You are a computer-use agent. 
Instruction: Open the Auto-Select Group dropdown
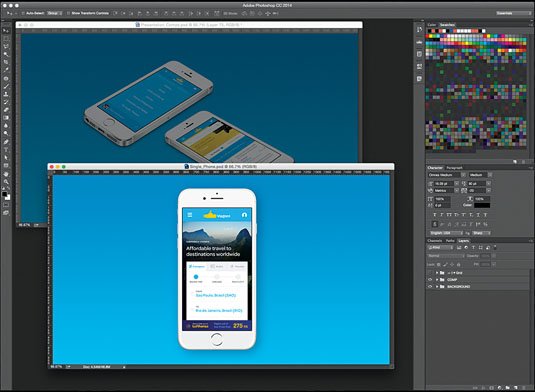point(55,13)
